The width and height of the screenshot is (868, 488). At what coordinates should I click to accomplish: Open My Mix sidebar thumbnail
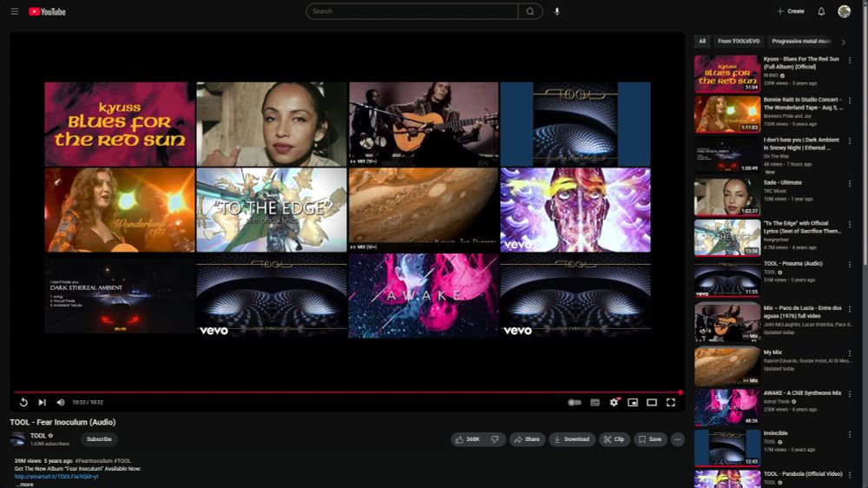point(727,366)
